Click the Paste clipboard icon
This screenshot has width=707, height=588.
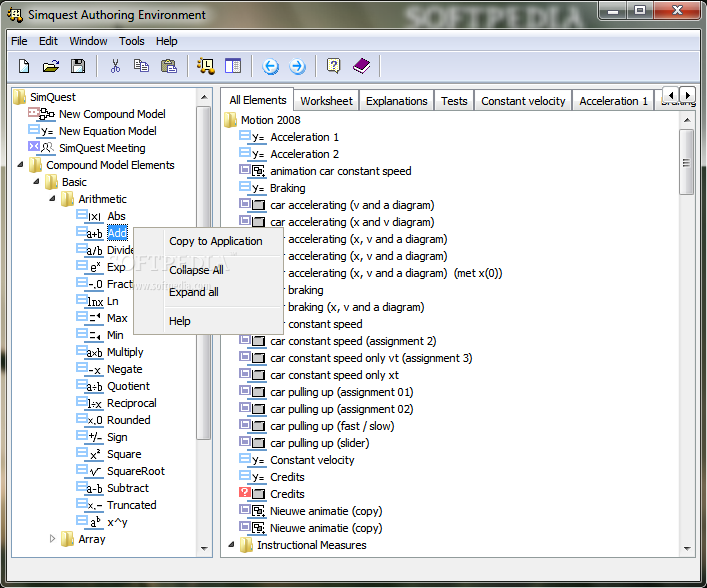169,66
